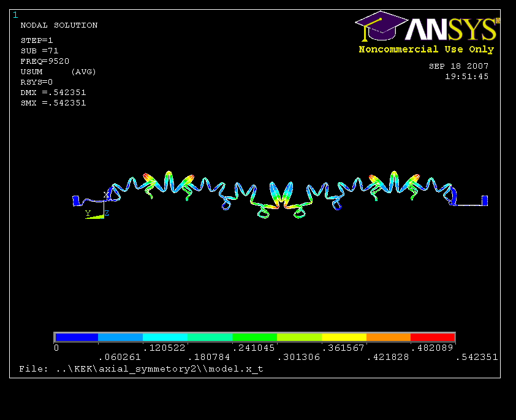516x420 pixels.
Task: Click the blue flange at right end of model
Action: (x=485, y=200)
